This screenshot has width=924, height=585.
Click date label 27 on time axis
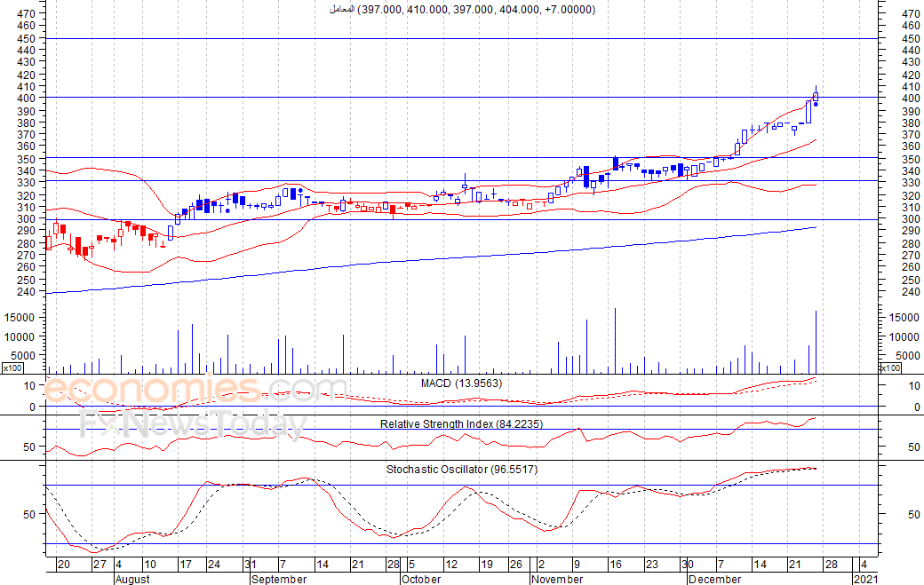point(100,565)
